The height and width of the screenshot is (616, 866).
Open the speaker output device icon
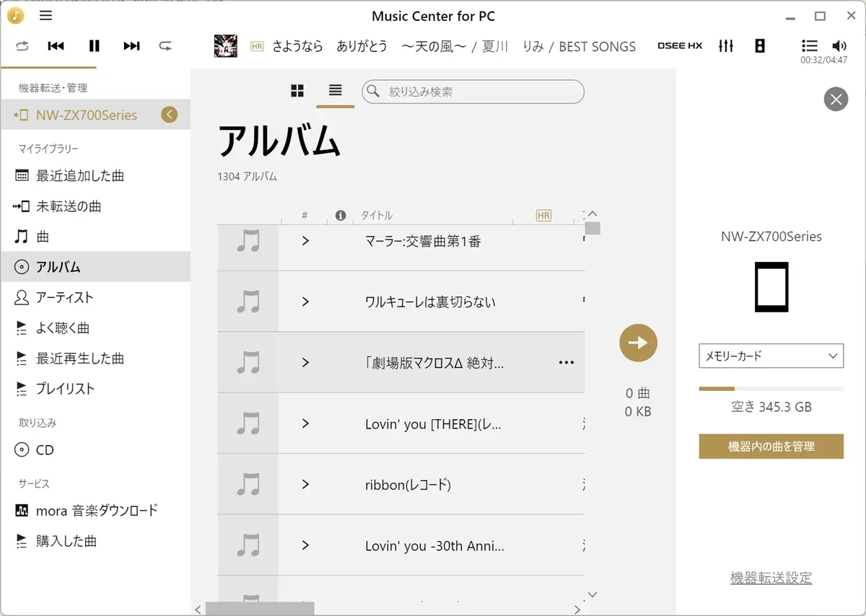click(x=760, y=46)
